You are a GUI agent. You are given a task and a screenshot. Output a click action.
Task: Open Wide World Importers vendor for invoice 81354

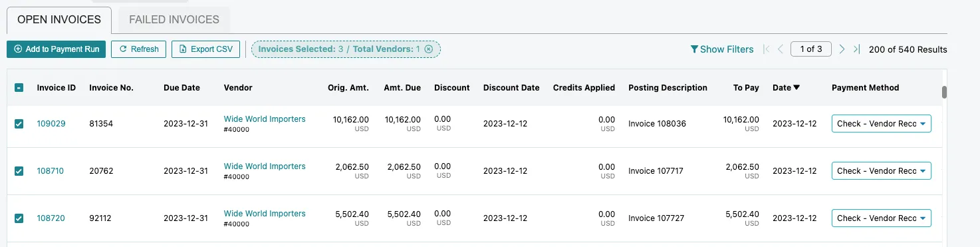click(265, 119)
